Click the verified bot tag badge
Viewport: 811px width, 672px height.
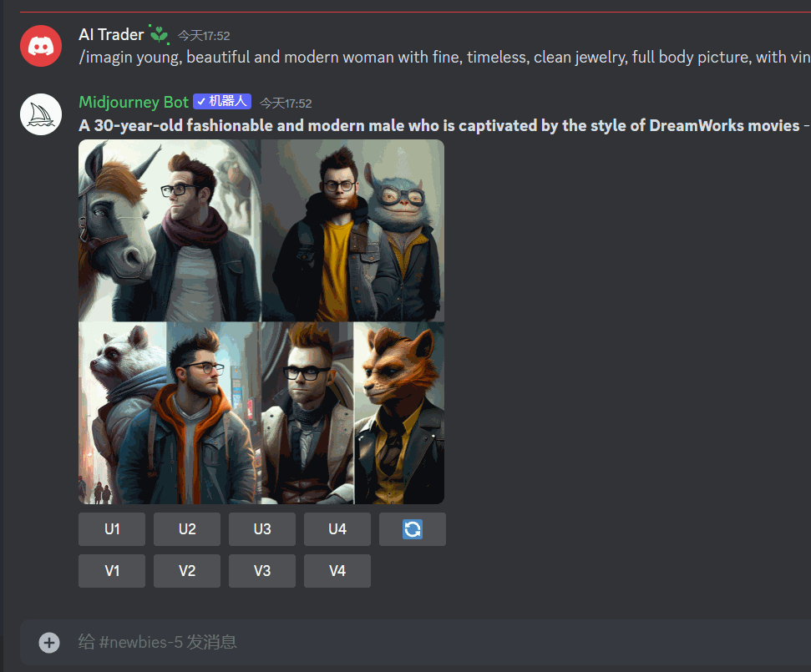click(221, 102)
